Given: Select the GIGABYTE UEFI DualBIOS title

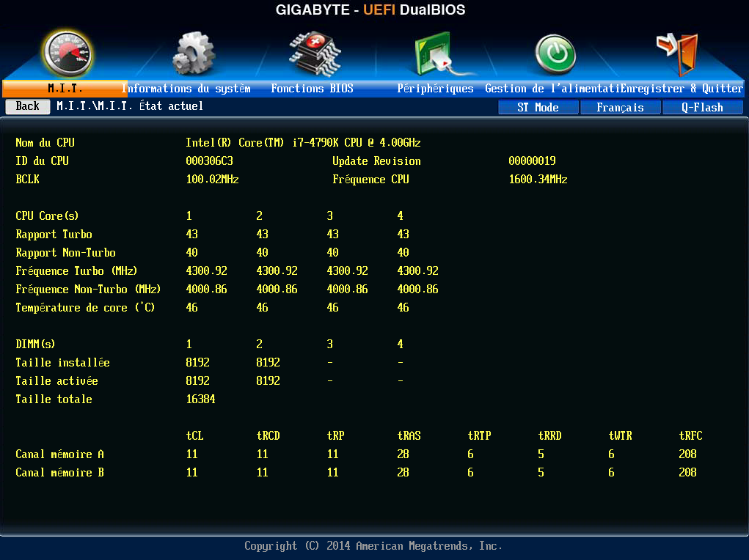Looking at the screenshot, I should tap(370, 10).
